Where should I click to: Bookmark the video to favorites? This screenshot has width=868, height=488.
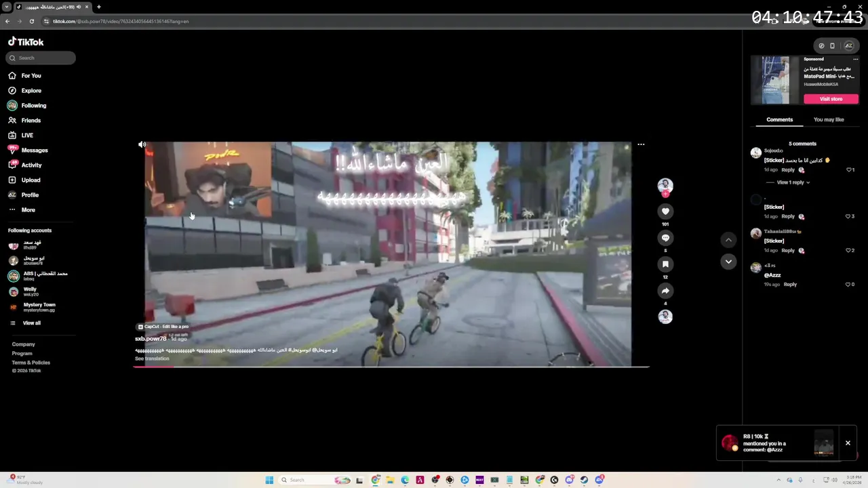[x=665, y=264]
